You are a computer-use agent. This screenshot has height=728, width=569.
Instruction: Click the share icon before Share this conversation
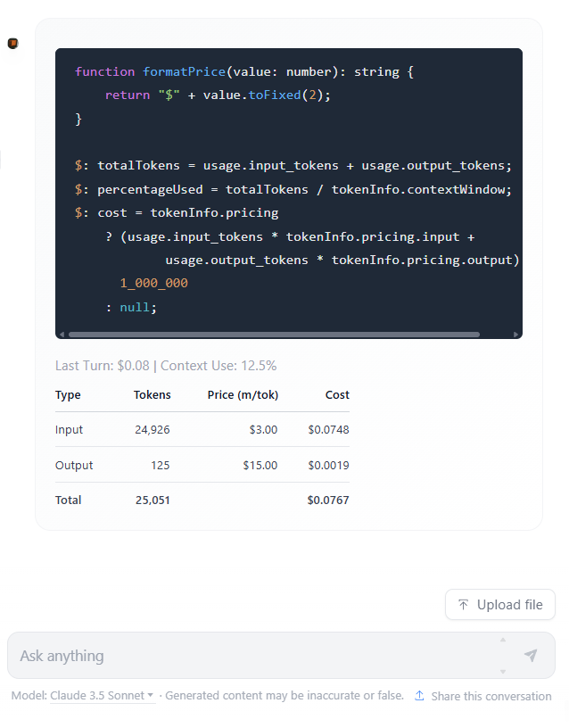tap(419, 696)
